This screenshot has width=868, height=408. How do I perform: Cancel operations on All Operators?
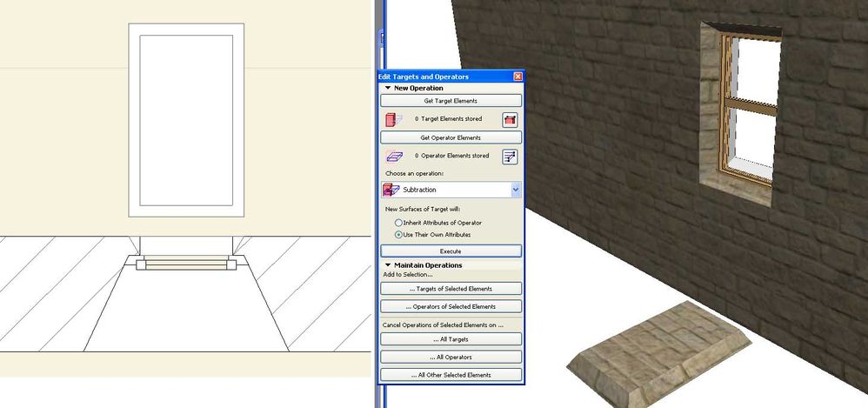451,357
